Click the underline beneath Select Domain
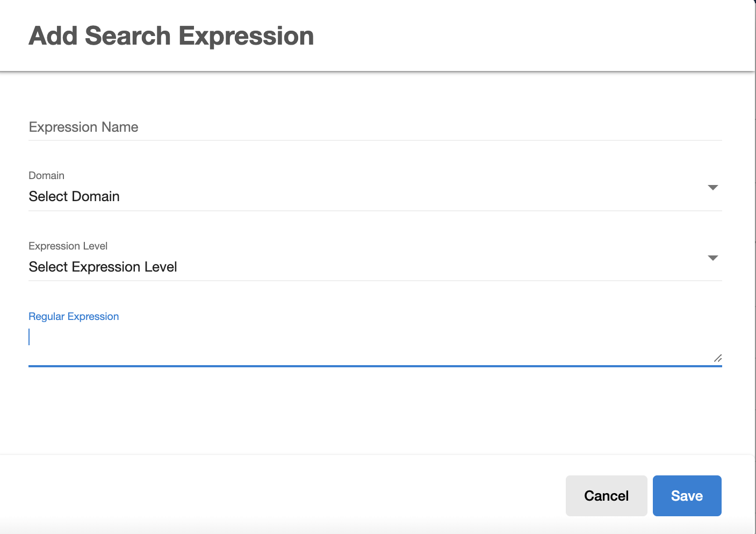Image resolution: width=756 pixels, height=534 pixels. 375,211
